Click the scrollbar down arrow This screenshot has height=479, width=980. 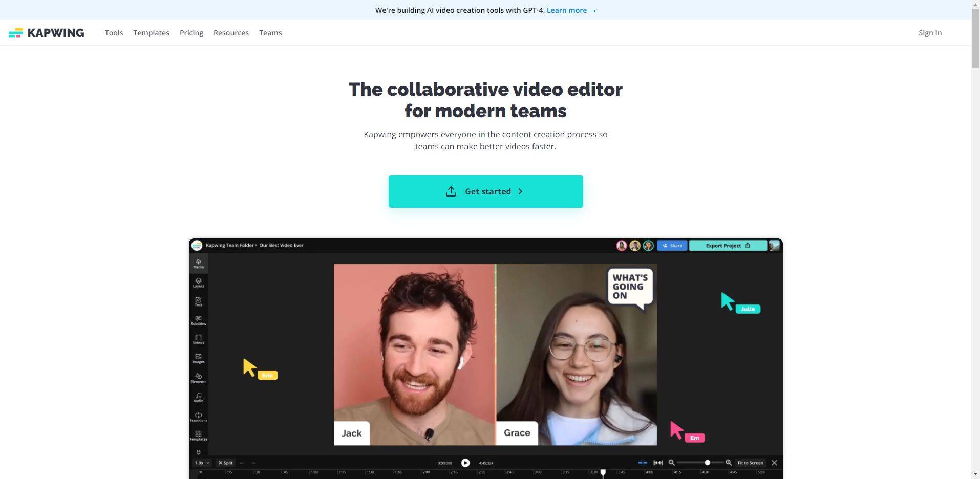point(975,474)
